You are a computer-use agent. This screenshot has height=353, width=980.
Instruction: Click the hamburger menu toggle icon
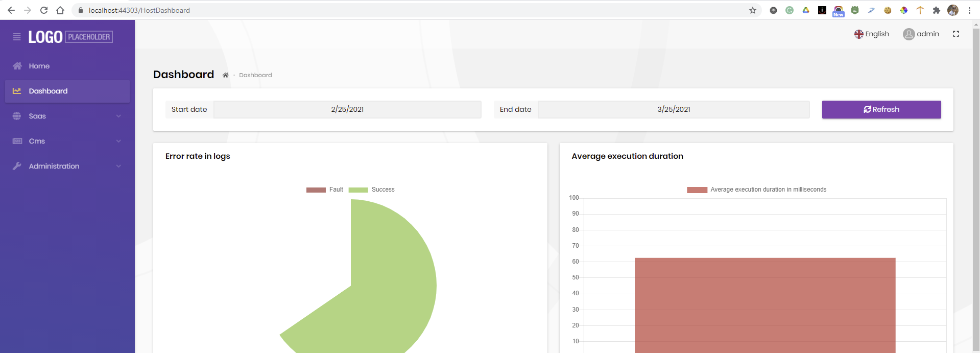point(17,37)
